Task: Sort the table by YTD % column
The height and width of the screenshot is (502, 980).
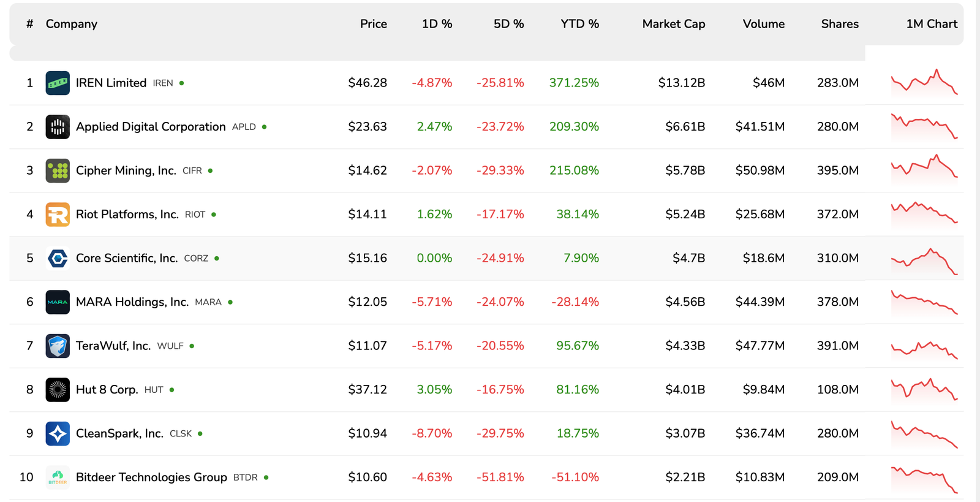Action: (x=579, y=24)
